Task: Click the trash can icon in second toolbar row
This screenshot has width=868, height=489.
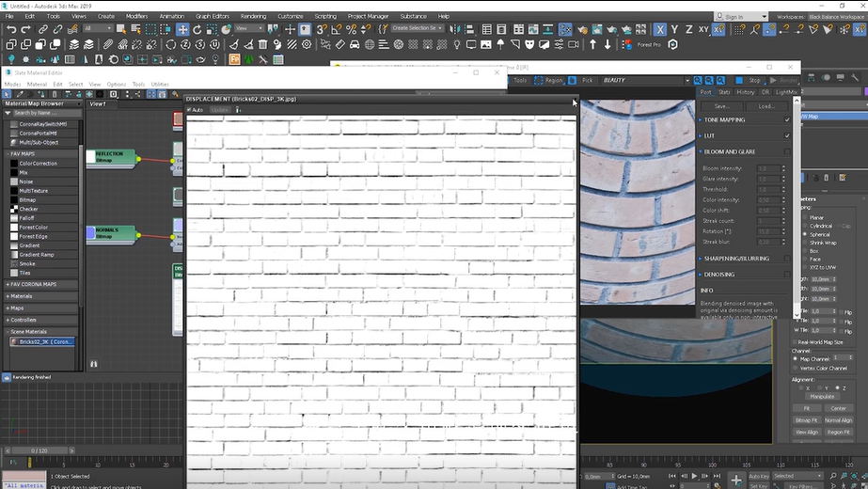Action: [263, 44]
